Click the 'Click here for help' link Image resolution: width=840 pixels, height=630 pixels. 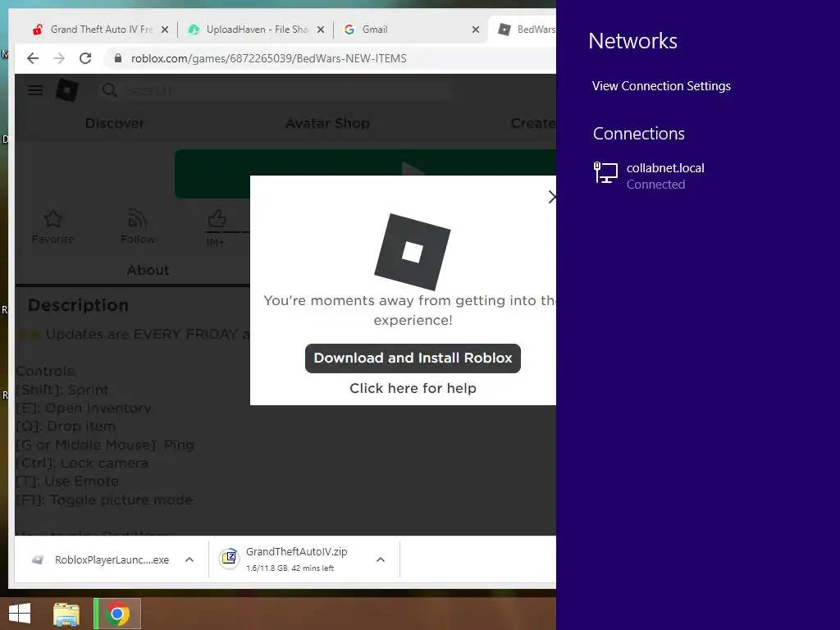413,388
